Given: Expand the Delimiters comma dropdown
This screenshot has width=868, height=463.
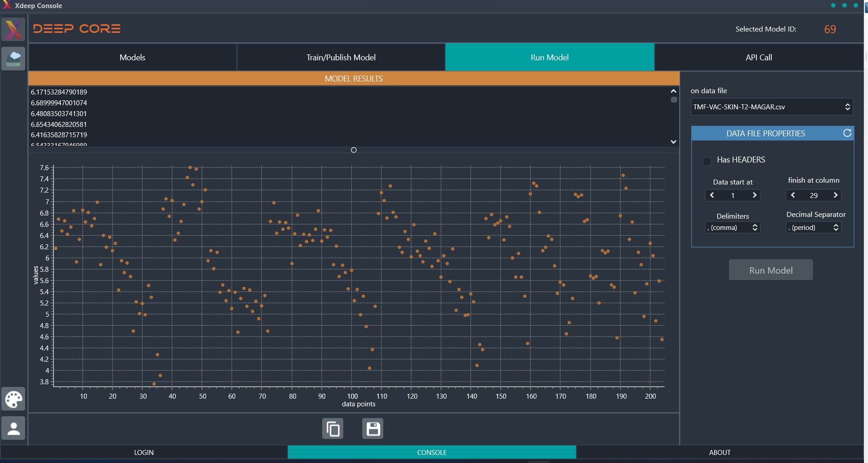Looking at the screenshot, I should (x=733, y=228).
